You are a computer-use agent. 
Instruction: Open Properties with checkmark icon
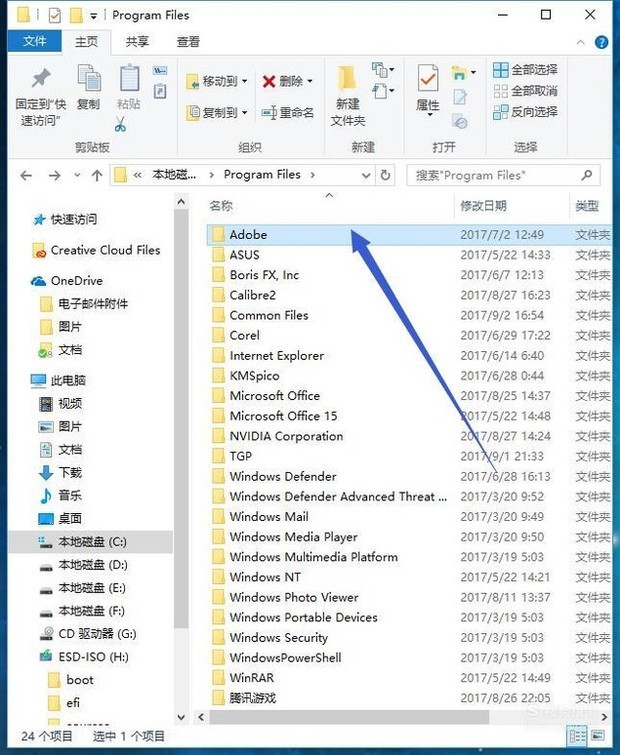pos(428,78)
